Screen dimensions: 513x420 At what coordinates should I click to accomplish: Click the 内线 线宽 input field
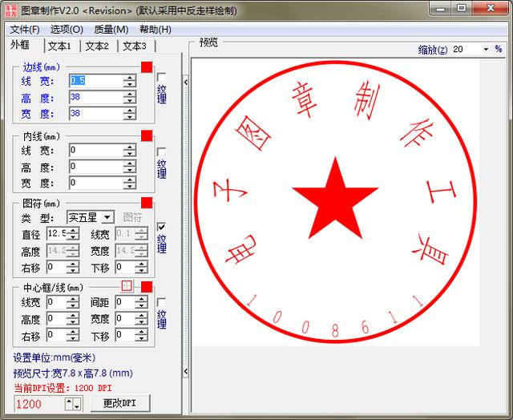point(96,150)
